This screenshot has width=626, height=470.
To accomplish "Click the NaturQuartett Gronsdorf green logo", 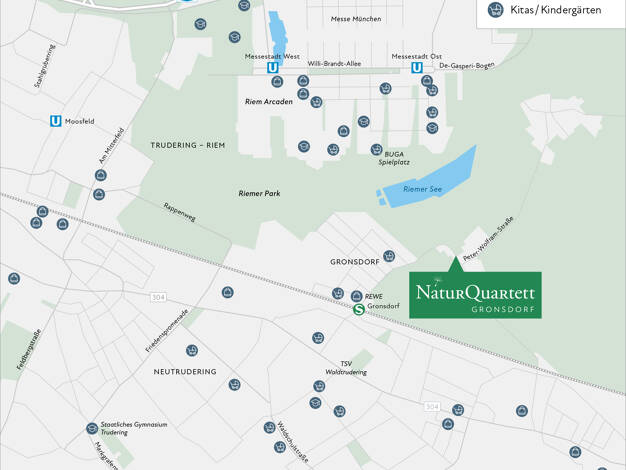I will (475, 295).
